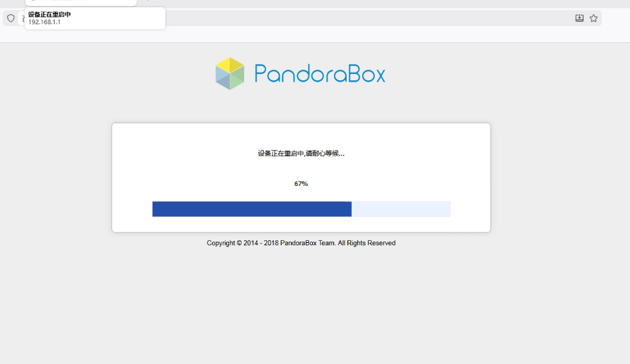Click the All Rights Reserved text
This screenshot has width=630, height=364.
tap(366, 243)
